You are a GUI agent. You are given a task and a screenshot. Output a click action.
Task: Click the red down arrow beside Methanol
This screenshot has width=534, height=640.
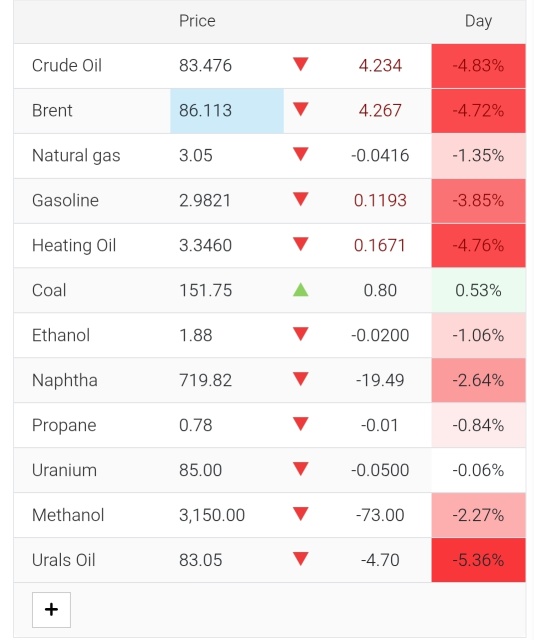click(x=300, y=514)
